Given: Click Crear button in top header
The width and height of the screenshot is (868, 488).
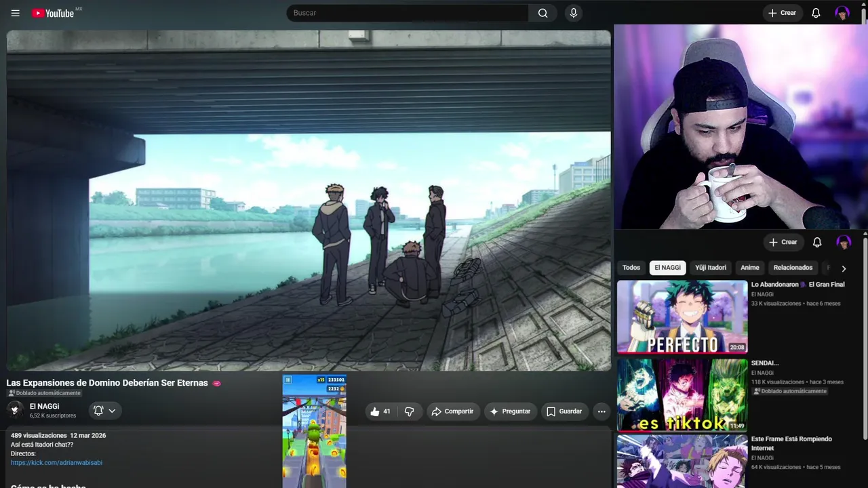Looking at the screenshot, I should [783, 13].
